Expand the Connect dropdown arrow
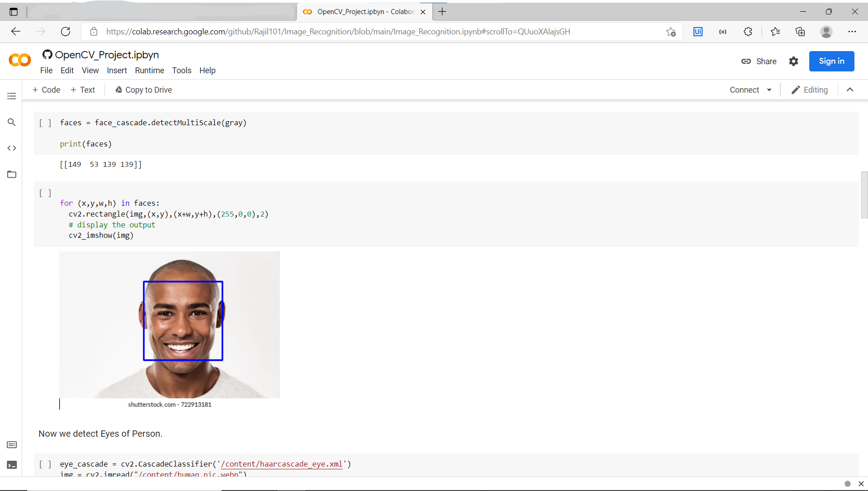Image resolution: width=868 pixels, height=491 pixels. (769, 90)
